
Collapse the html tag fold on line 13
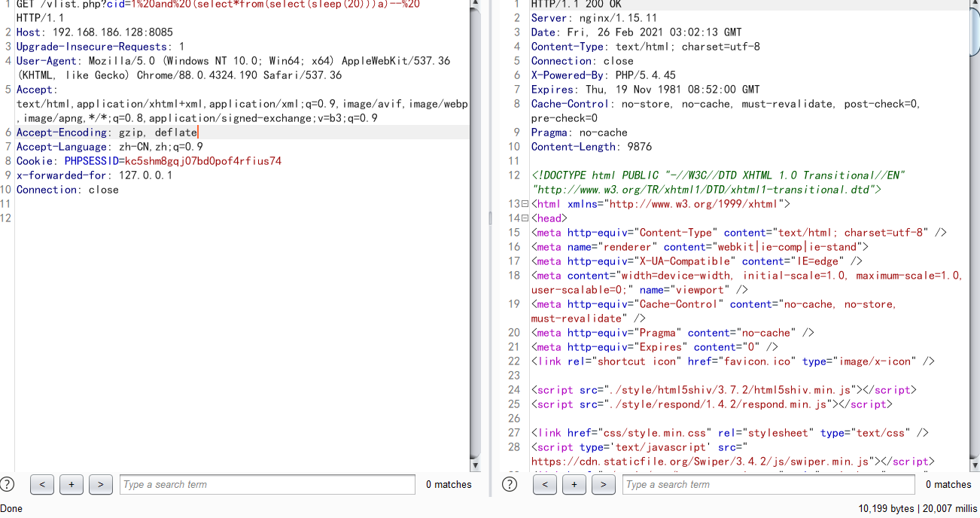[x=525, y=204]
